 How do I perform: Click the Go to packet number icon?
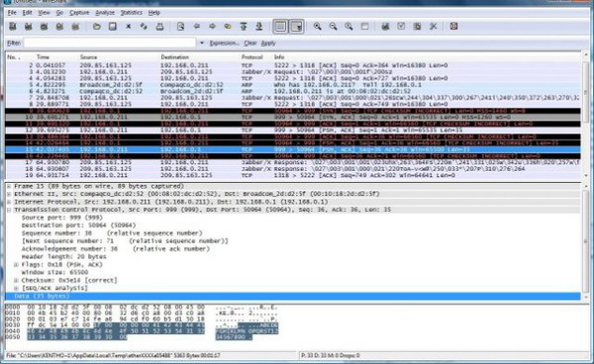(x=228, y=27)
